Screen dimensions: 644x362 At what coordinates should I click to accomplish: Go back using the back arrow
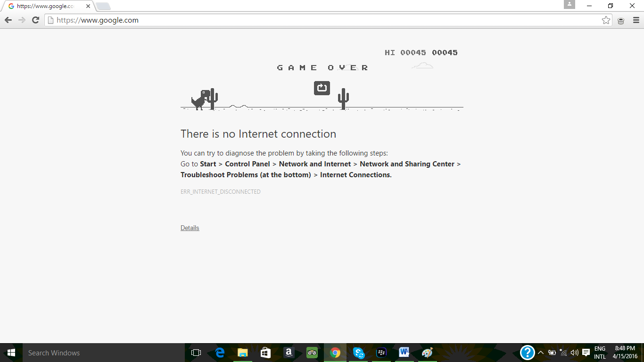pos(8,20)
